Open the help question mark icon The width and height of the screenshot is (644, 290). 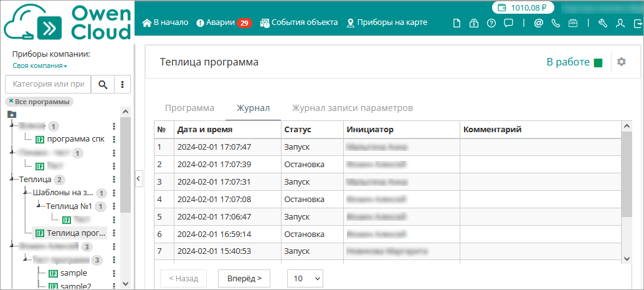click(491, 23)
